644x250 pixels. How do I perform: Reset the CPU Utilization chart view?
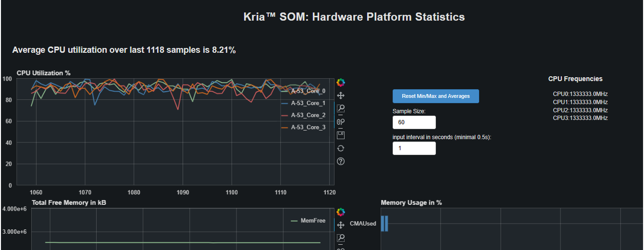pyautogui.click(x=341, y=148)
